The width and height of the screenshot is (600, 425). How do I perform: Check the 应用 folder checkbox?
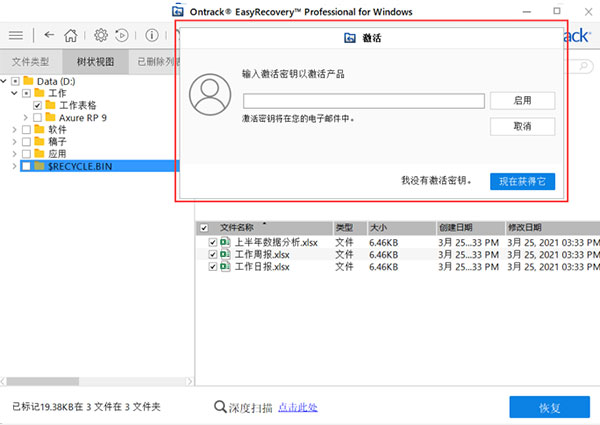point(26,154)
